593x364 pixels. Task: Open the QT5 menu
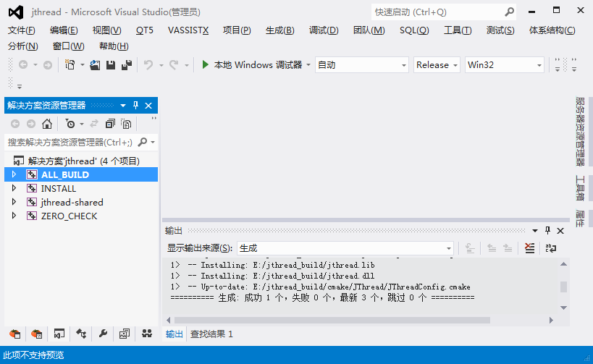(x=145, y=30)
